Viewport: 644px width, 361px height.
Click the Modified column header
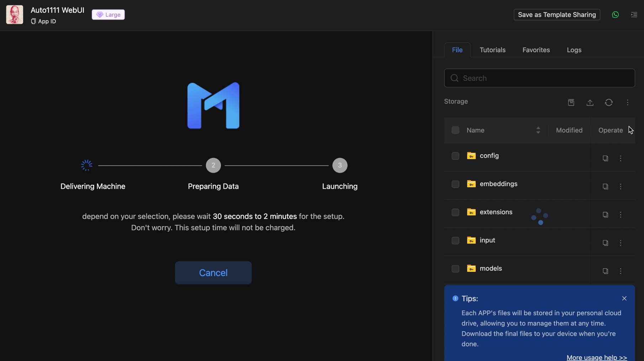click(x=569, y=130)
